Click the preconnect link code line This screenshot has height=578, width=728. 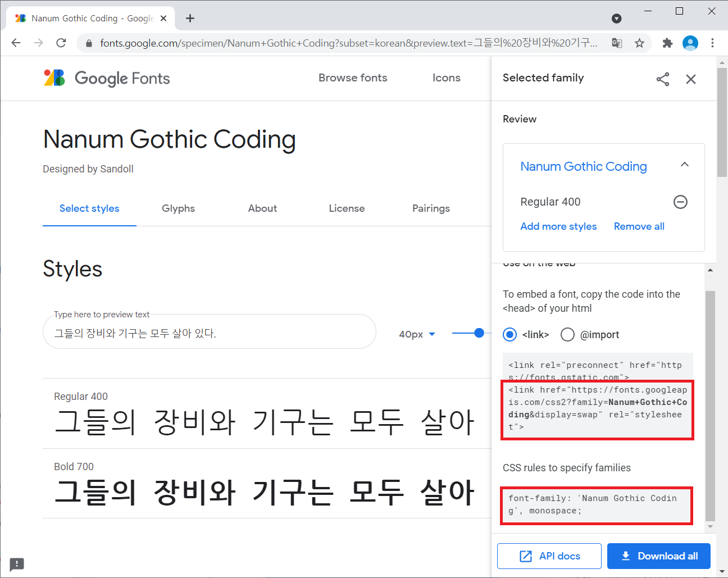595,371
